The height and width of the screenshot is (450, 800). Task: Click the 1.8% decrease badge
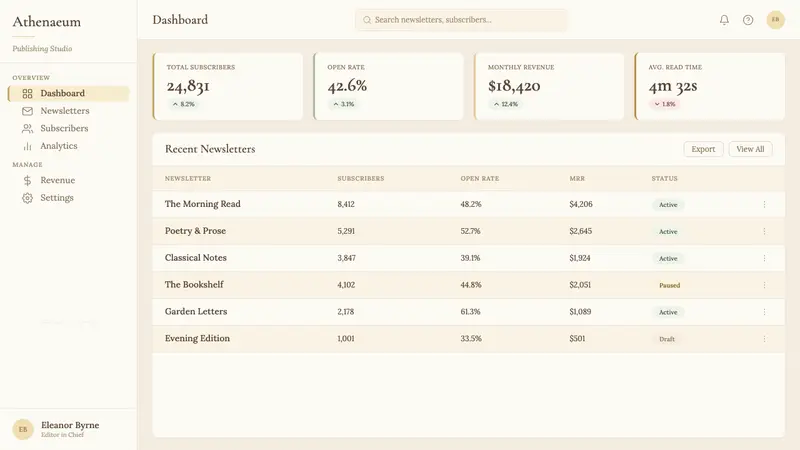coord(665,104)
